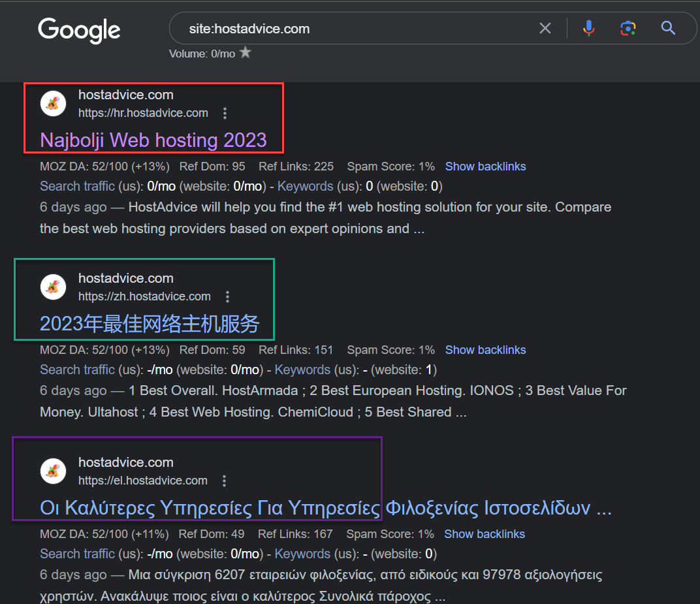Open three-dot menu for hr.hostadvice.com result

pos(225,114)
